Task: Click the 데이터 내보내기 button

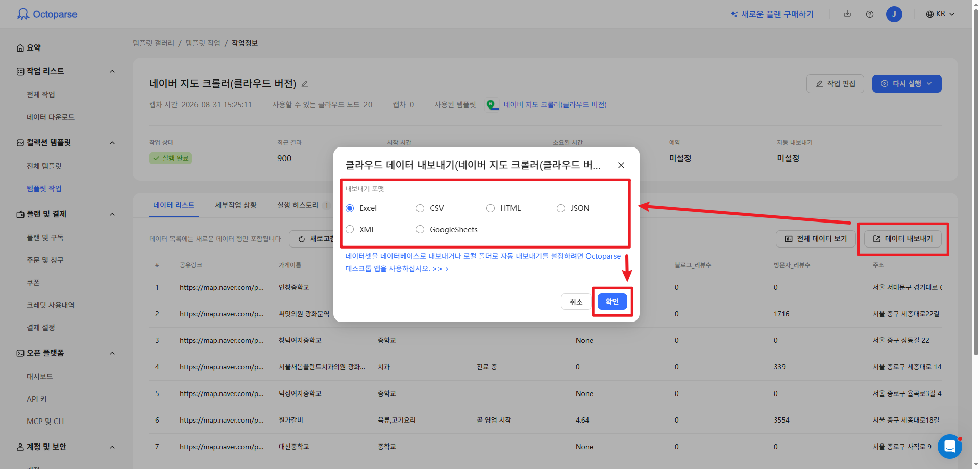Action: (902, 239)
